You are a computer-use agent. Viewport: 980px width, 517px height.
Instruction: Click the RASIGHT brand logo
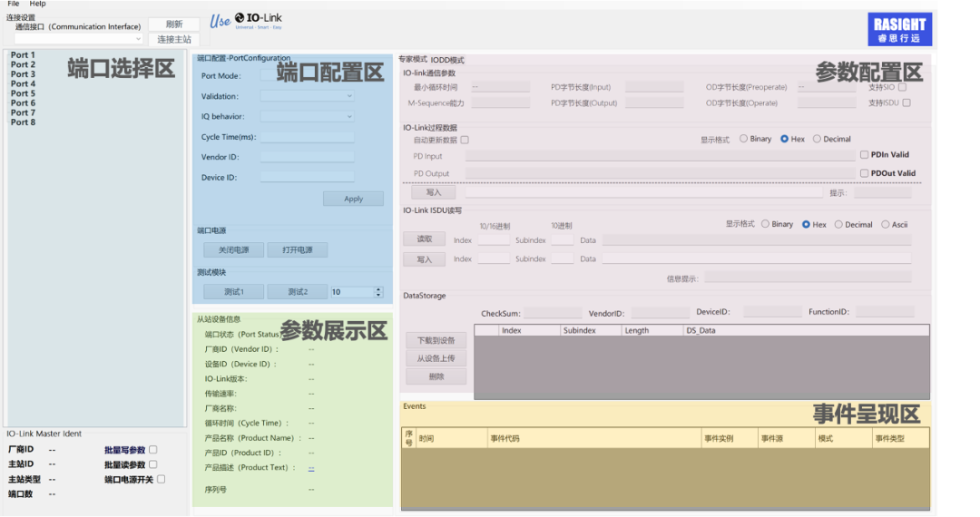coord(899,30)
